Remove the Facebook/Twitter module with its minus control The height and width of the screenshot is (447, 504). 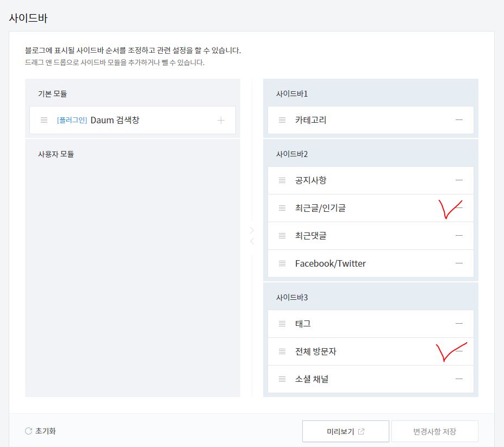pos(459,263)
